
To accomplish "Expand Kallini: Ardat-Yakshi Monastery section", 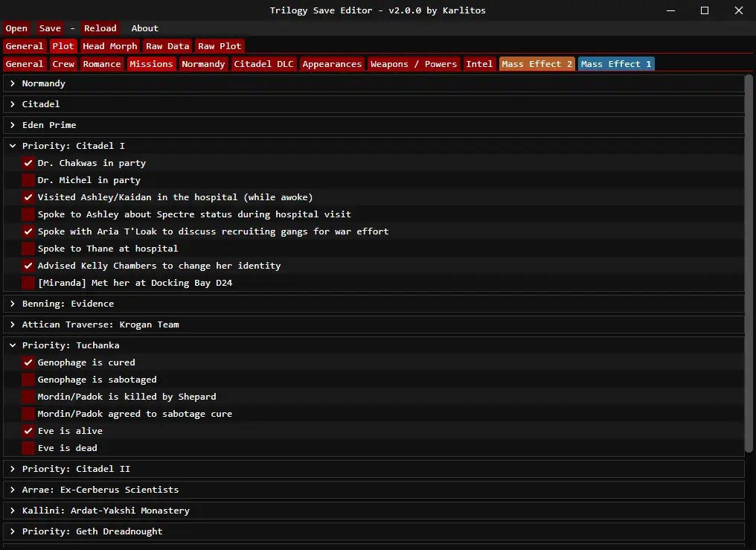I will (374, 511).
